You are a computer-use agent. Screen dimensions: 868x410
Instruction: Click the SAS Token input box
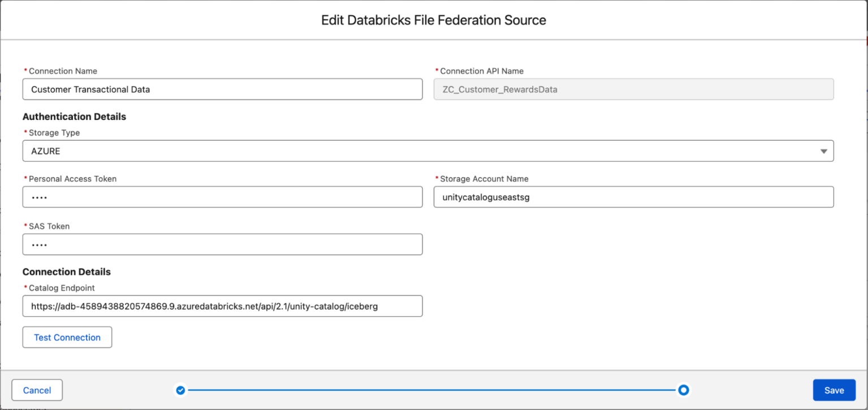[x=222, y=244]
